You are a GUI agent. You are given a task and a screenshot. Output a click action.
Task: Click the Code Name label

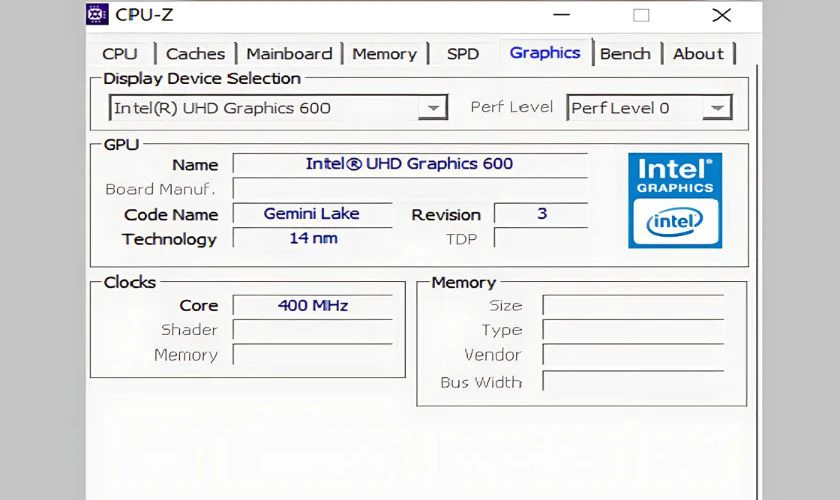tap(171, 215)
